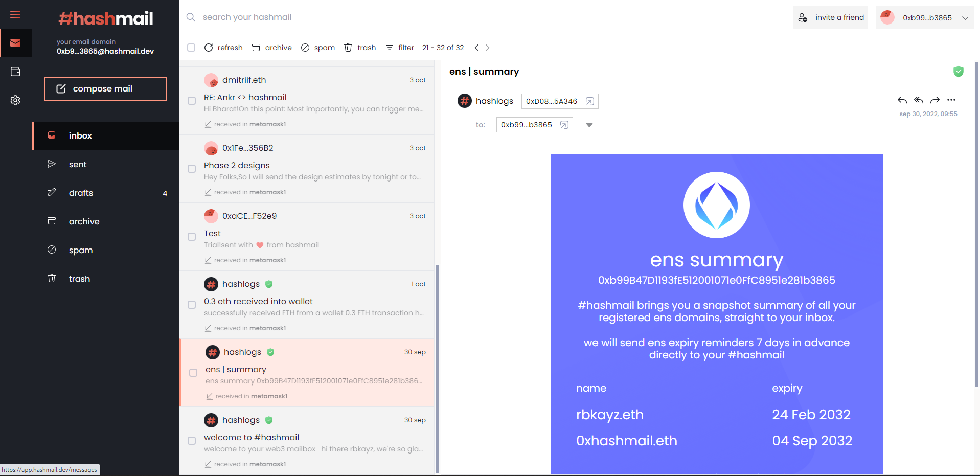Click the dmitriif.eth avatar icon
The image size is (980, 476).
(x=211, y=80)
